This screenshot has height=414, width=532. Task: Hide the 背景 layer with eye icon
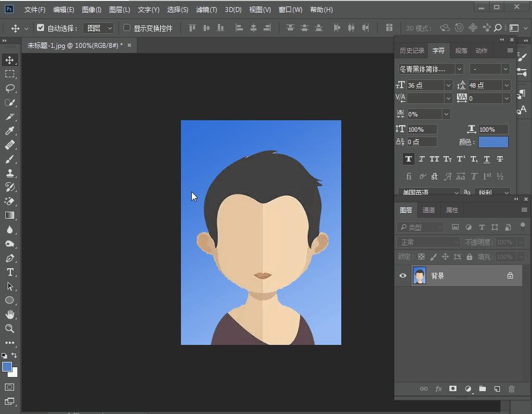[x=403, y=276]
